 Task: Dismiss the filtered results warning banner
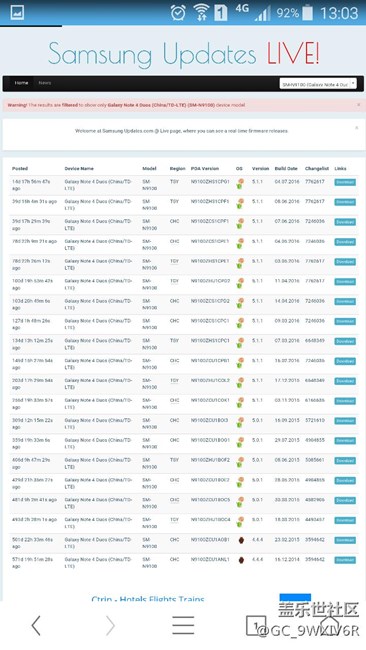[x=359, y=105]
